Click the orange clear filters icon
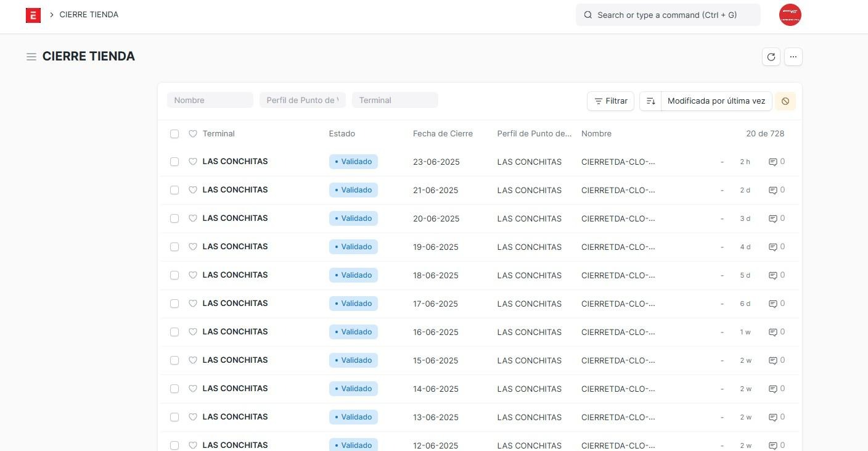This screenshot has height=451, width=868. [785, 101]
